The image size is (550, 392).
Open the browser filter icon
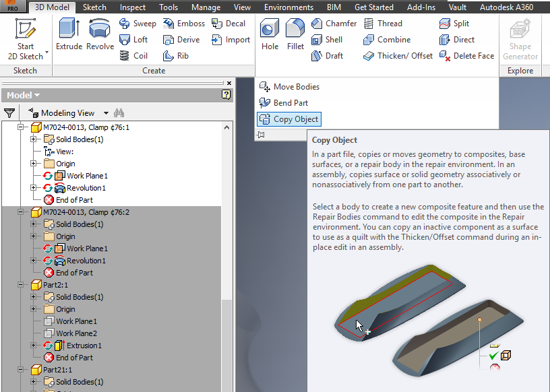point(9,113)
